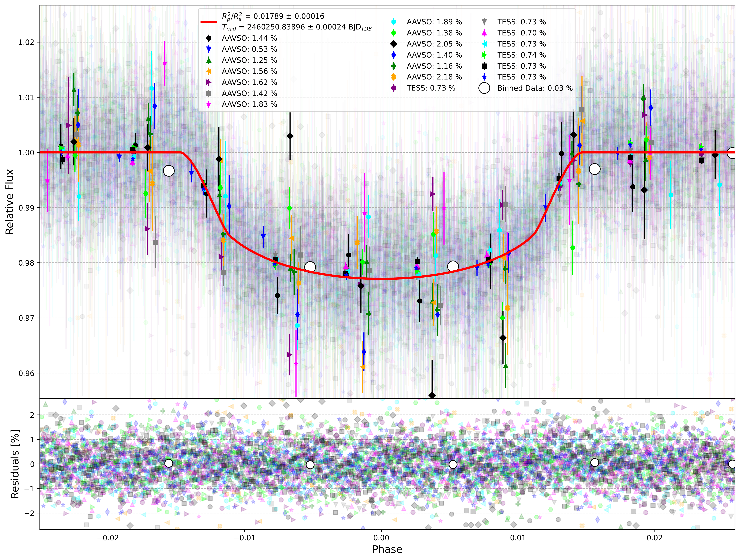
Task: Click the residuals tick label −2
Action: [x=29, y=513]
